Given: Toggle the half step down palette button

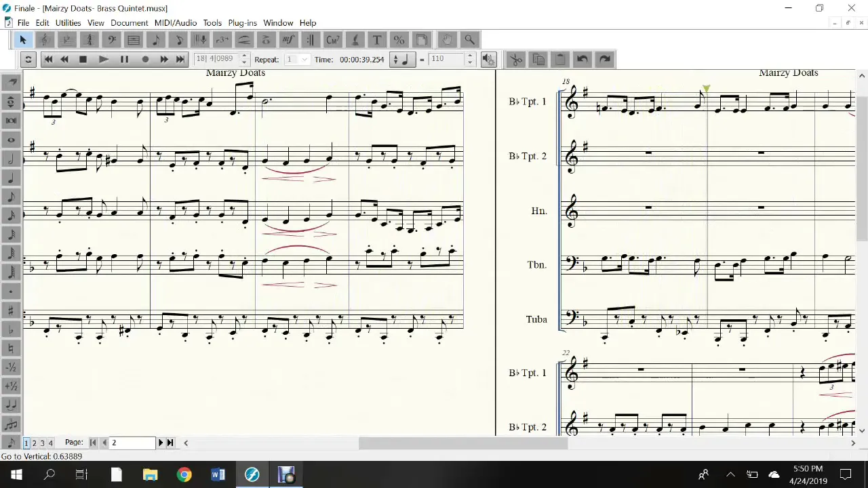Looking at the screenshot, I should pos(11,367).
